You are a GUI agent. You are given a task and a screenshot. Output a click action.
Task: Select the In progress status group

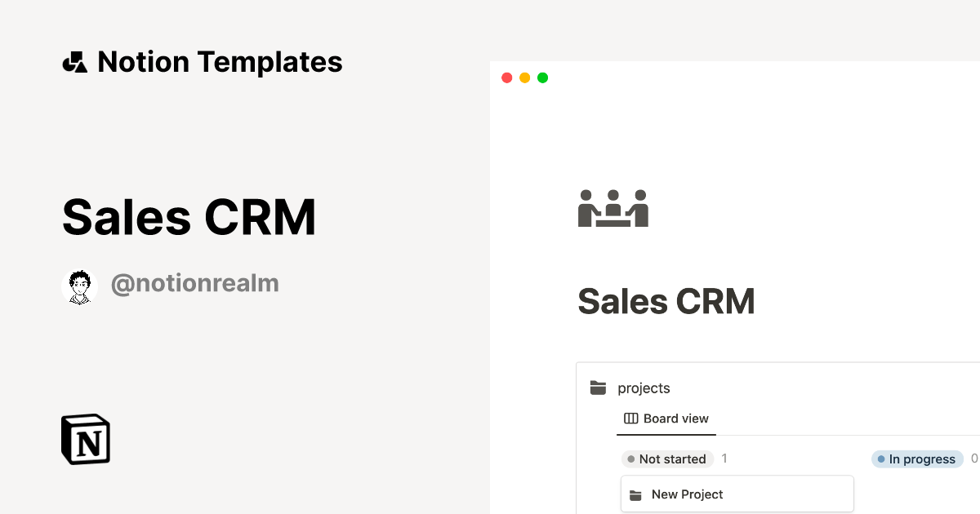pyautogui.click(x=915, y=459)
